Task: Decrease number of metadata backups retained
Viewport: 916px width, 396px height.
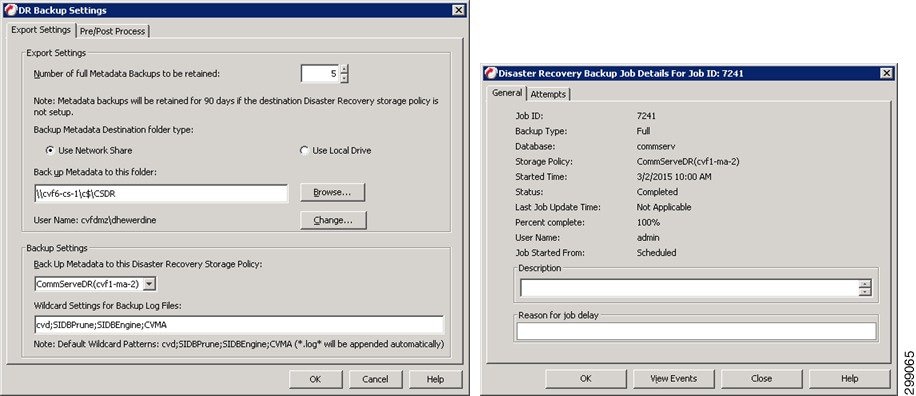Action: (344, 78)
